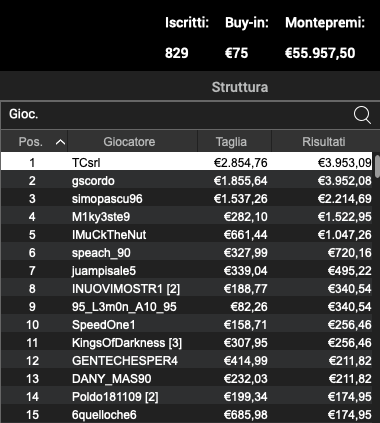Click the player list vertical scrollbar

(x=377, y=166)
